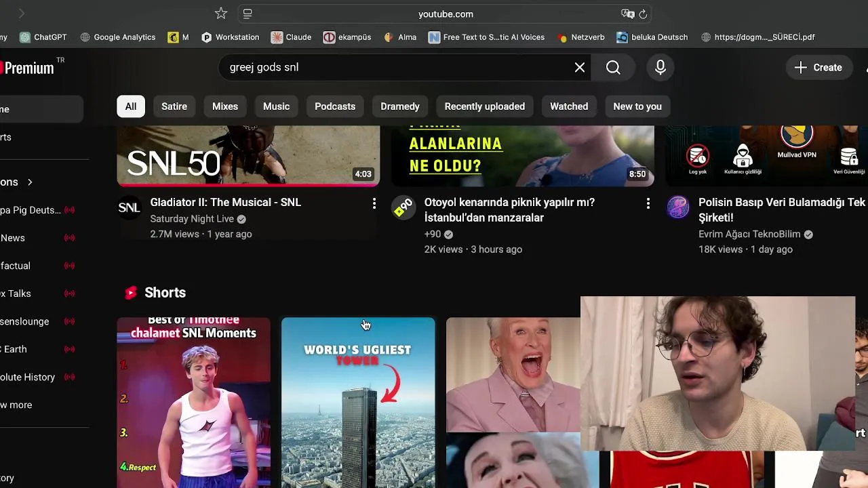
Task: Select the Dramedy filter chip
Action: [x=400, y=106]
